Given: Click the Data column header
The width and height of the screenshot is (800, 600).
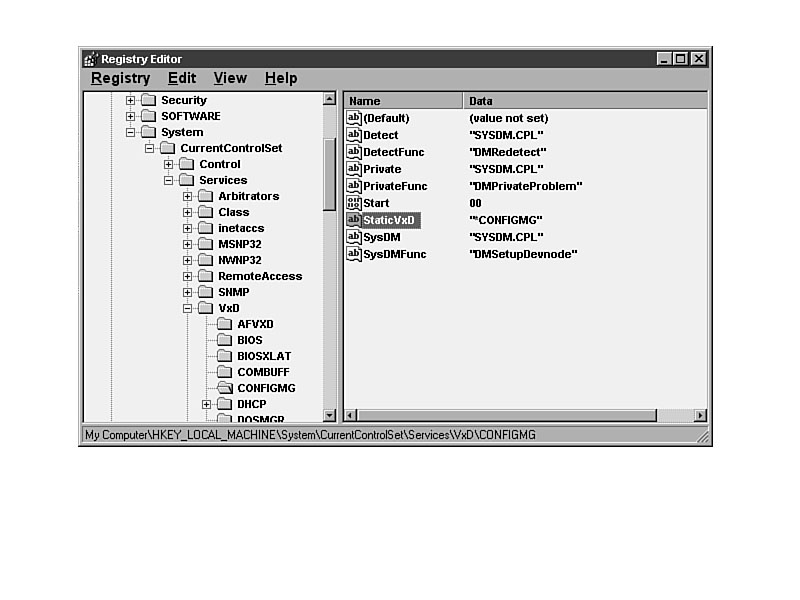Looking at the screenshot, I should click(584, 101).
